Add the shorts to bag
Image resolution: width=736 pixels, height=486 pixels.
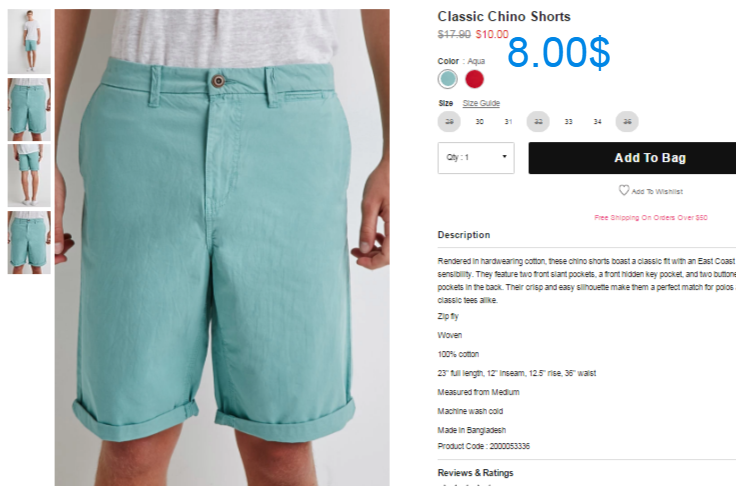[x=632, y=158]
